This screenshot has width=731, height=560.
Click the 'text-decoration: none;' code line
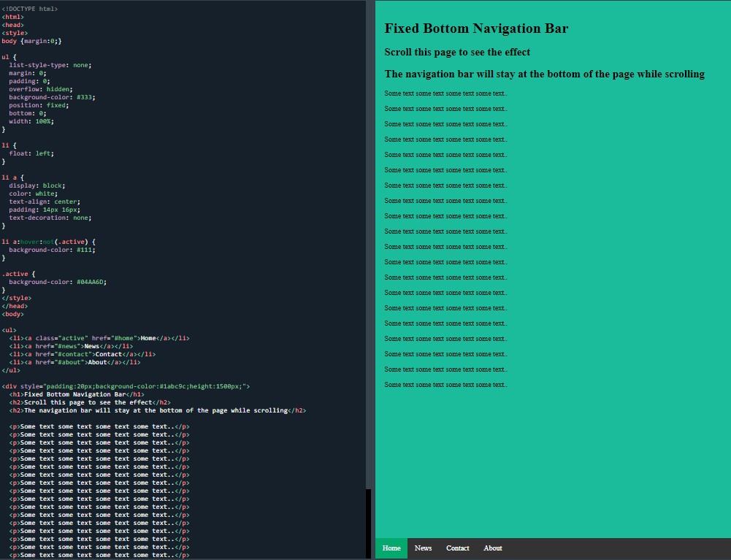click(50, 218)
